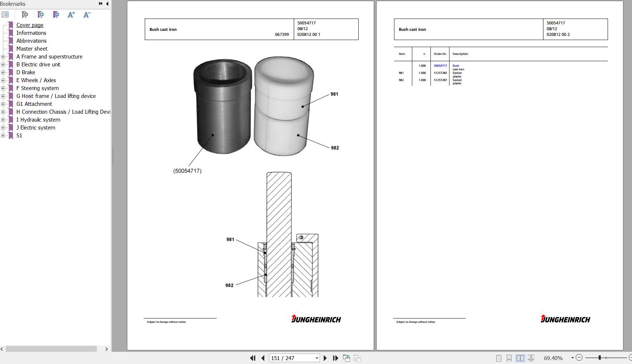
Task: Go to the next page
Action: [325, 358]
